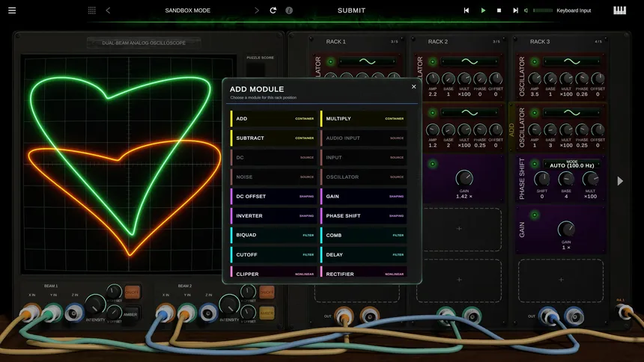Screen dimensions: 644x362
Task: Toggle power LED on Rack 2 top oscillator
Action: [433, 61]
